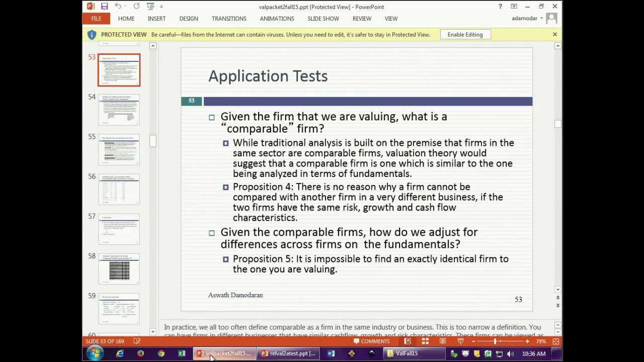Switch to Normal view in the status bar
The image size is (644, 362).
[x=408, y=341]
